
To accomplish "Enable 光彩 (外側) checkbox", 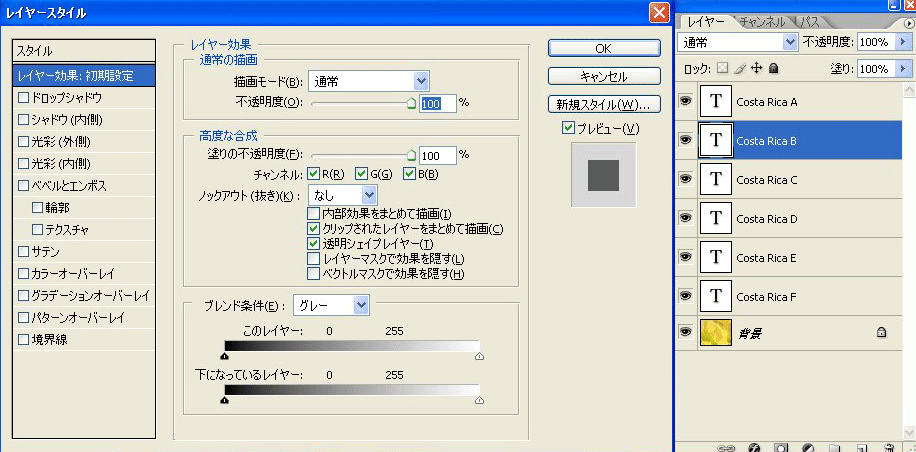I will [x=23, y=141].
